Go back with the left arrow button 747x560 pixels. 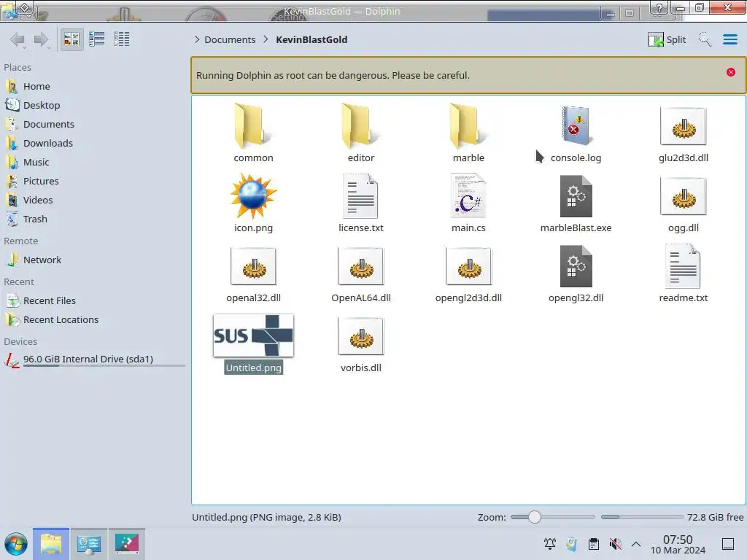click(x=18, y=39)
